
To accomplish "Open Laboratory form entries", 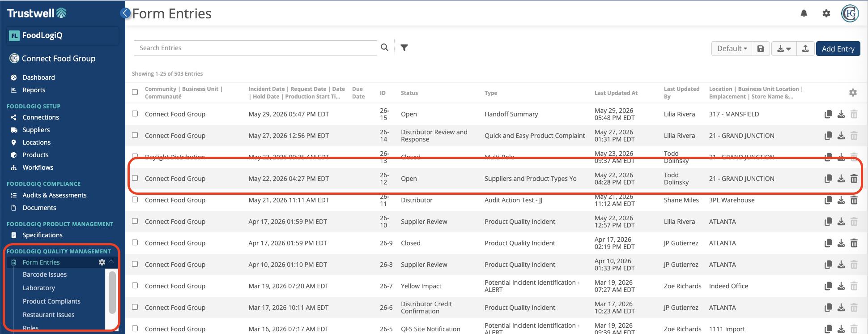I will 39,288.
